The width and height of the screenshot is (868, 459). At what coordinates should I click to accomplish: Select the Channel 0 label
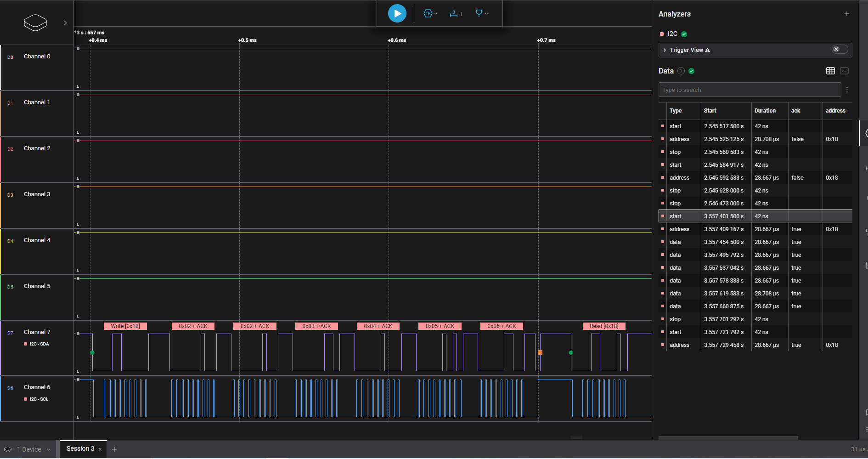[37, 57]
